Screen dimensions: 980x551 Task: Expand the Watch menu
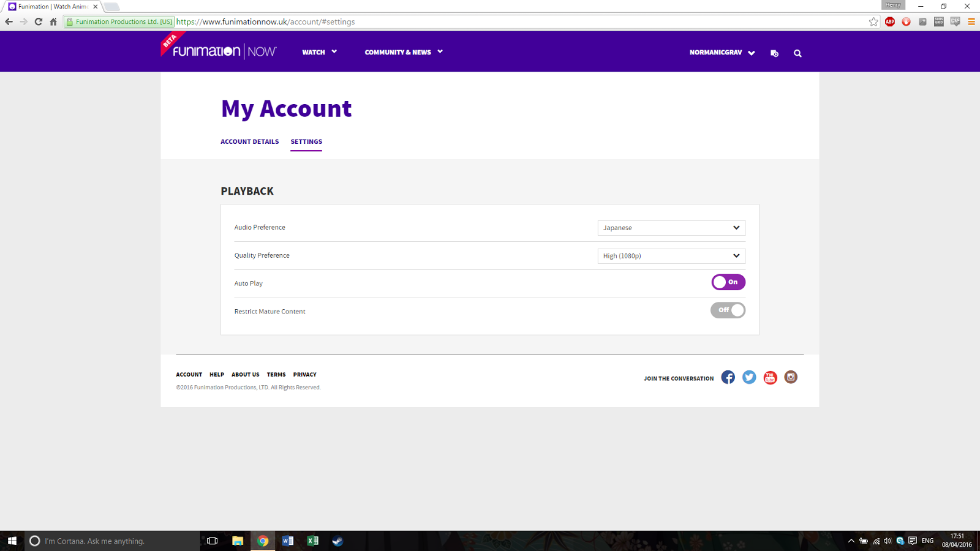click(x=320, y=52)
